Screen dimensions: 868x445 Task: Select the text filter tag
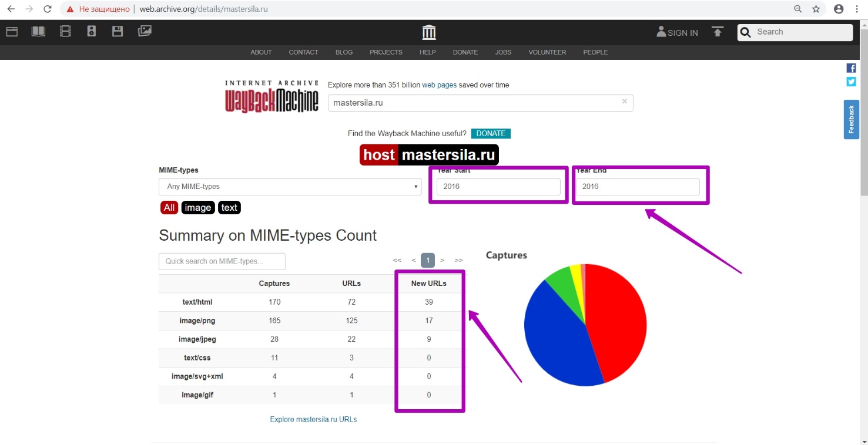pyautogui.click(x=229, y=207)
